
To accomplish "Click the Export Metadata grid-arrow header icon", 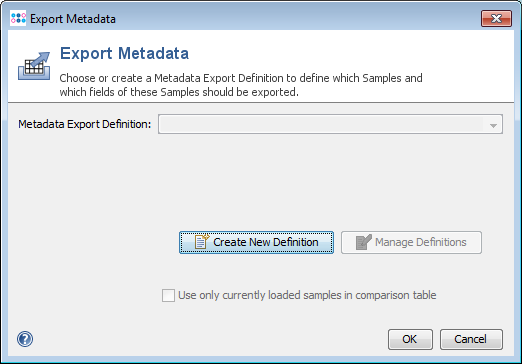I will (34, 66).
